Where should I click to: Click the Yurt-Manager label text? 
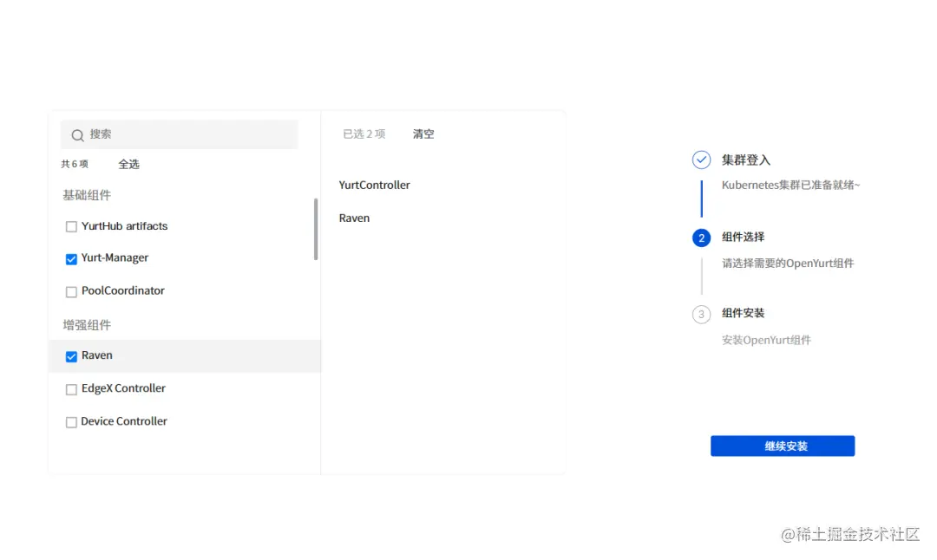(x=115, y=258)
